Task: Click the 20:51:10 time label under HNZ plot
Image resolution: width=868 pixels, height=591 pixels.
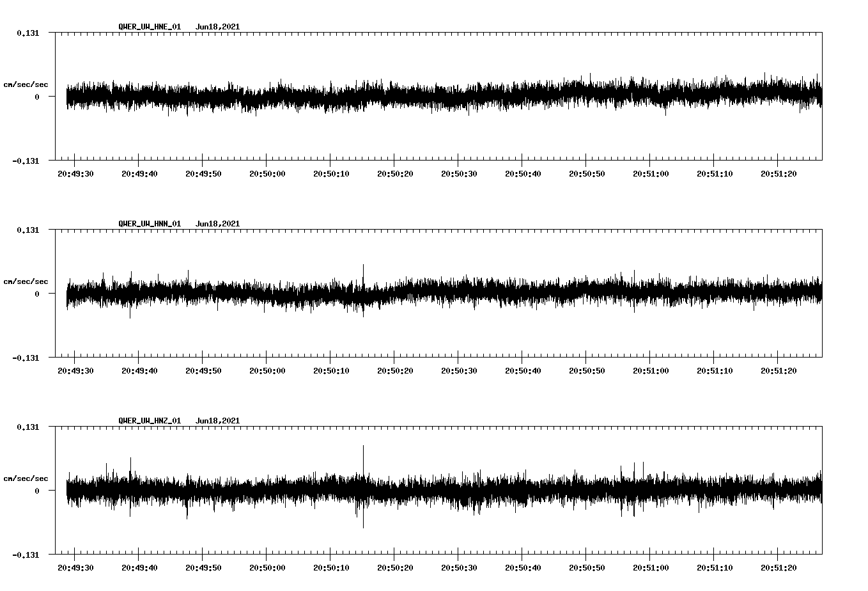Action: [715, 567]
